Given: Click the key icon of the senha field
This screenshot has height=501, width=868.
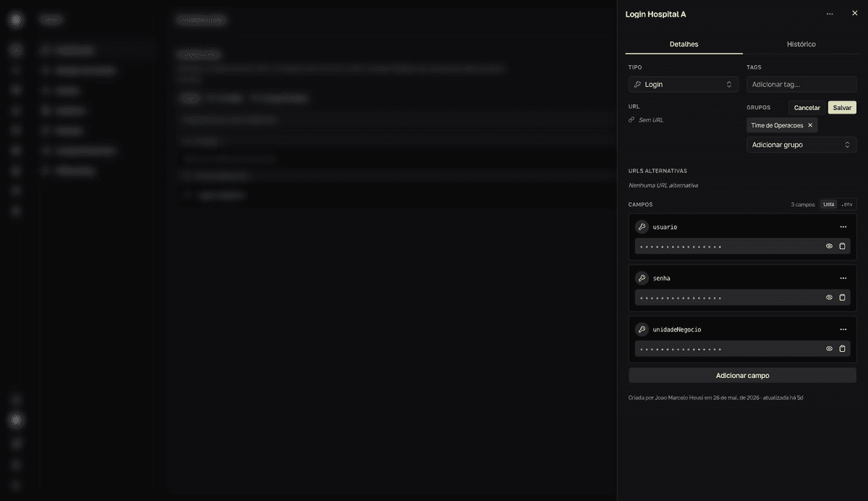Looking at the screenshot, I should [x=642, y=278].
